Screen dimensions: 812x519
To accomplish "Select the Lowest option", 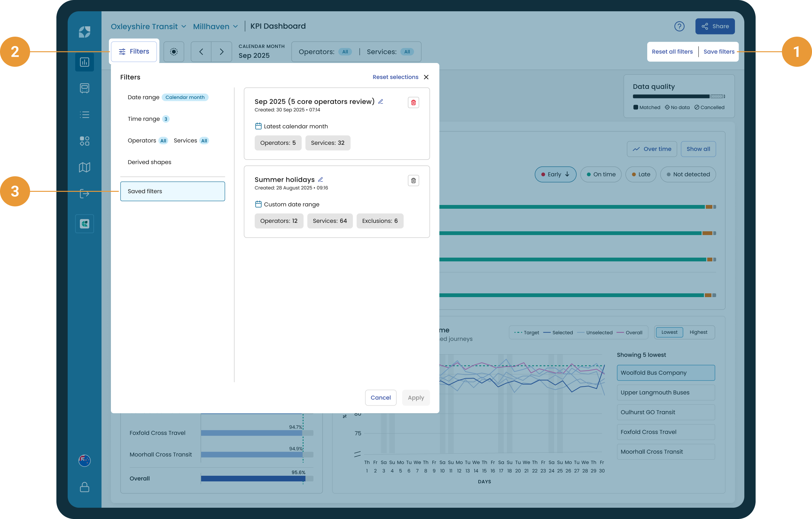I will pos(669,332).
